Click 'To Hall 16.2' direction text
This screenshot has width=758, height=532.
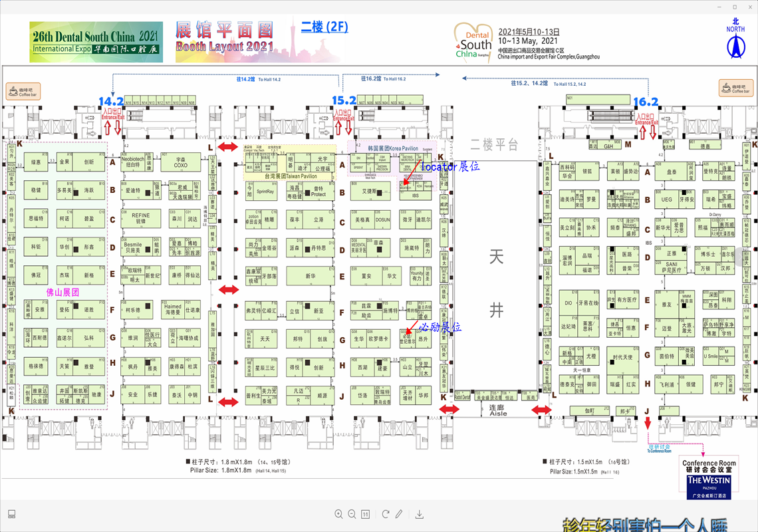point(394,79)
